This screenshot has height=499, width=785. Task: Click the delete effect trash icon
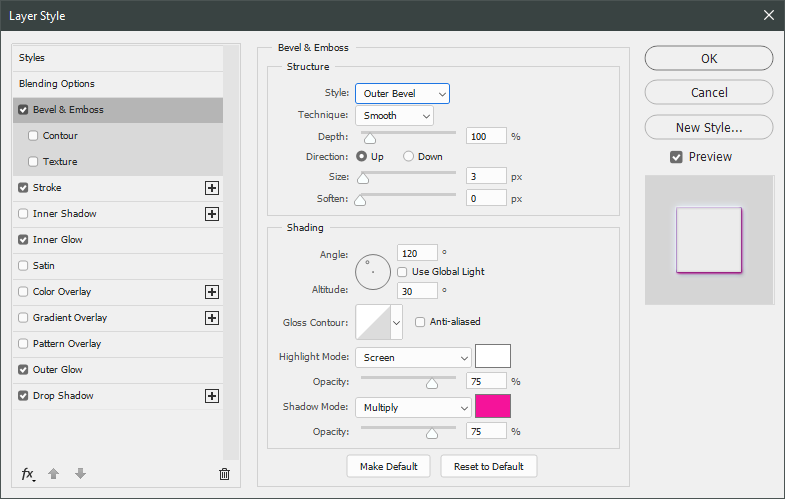224,474
